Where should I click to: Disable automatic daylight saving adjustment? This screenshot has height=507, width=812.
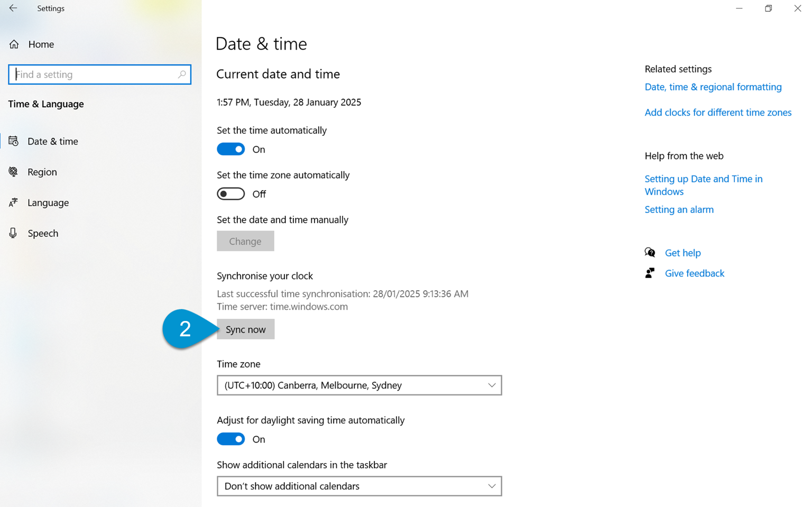click(x=231, y=439)
